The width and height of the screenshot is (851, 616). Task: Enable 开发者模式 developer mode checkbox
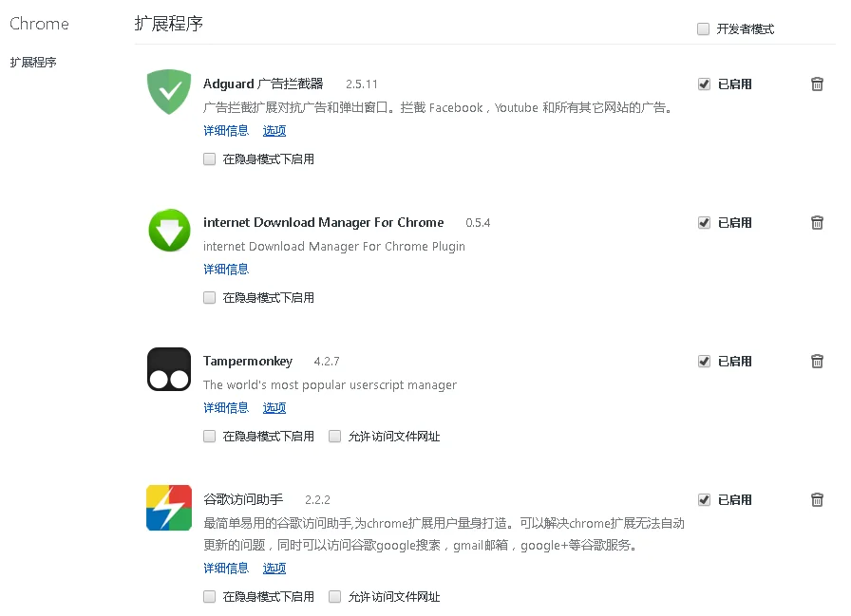pos(704,28)
